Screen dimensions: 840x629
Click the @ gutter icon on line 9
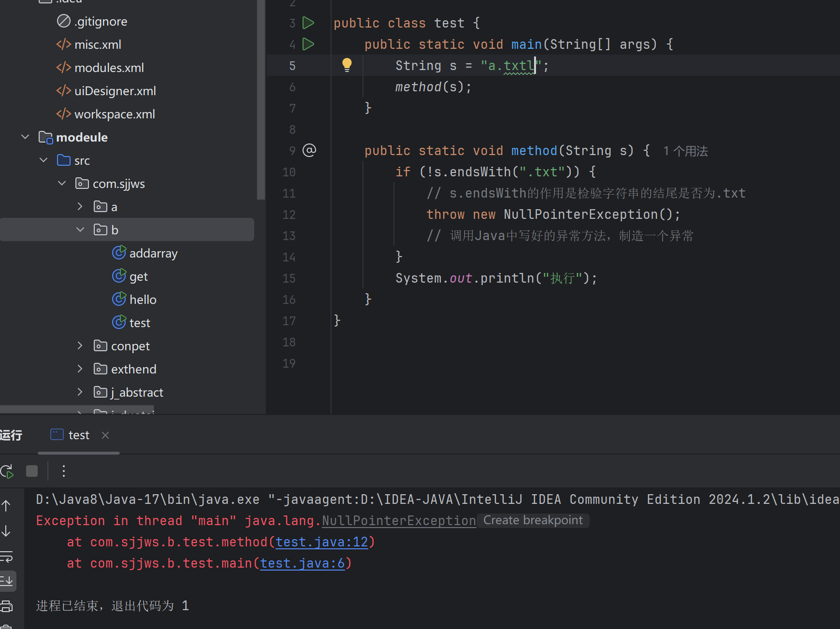pyautogui.click(x=309, y=150)
